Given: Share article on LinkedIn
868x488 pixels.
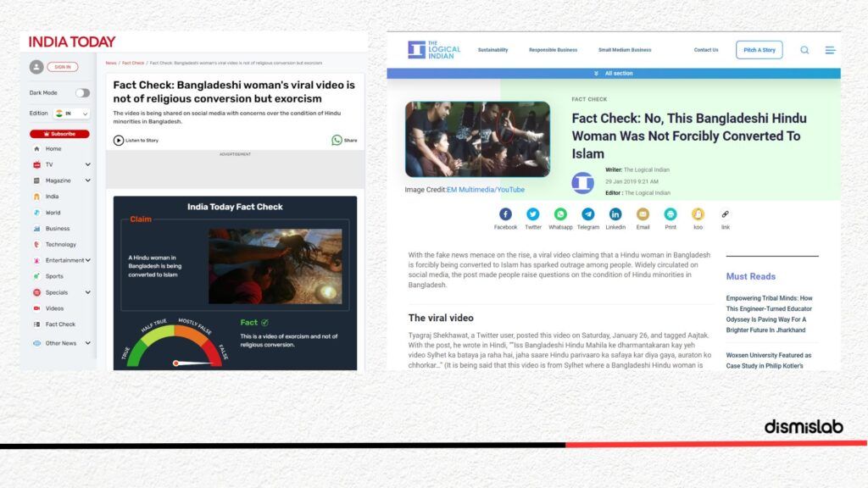Looking at the screenshot, I should [x=615, y=214].
